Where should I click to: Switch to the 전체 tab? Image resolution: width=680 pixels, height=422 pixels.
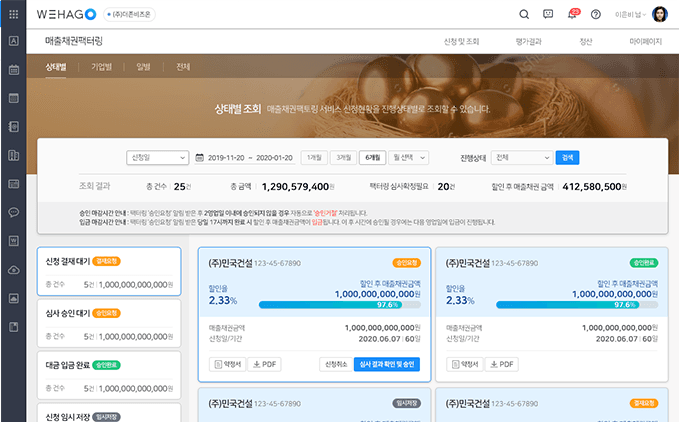pos(183,67)
